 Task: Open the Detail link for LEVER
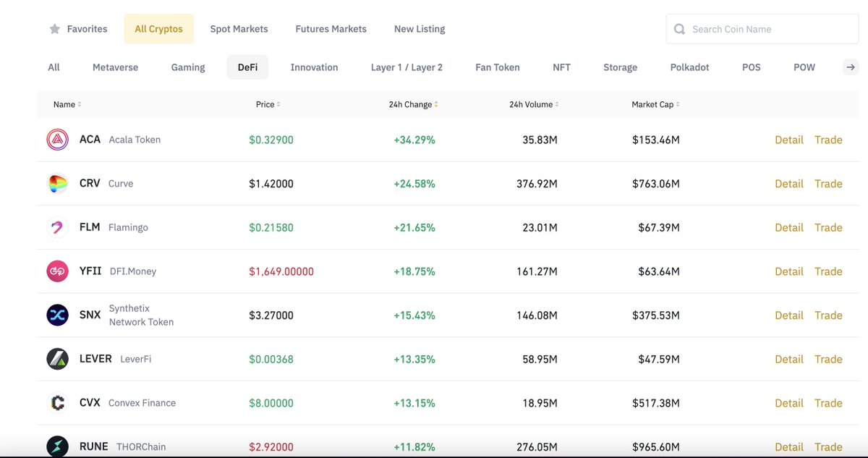789,359
